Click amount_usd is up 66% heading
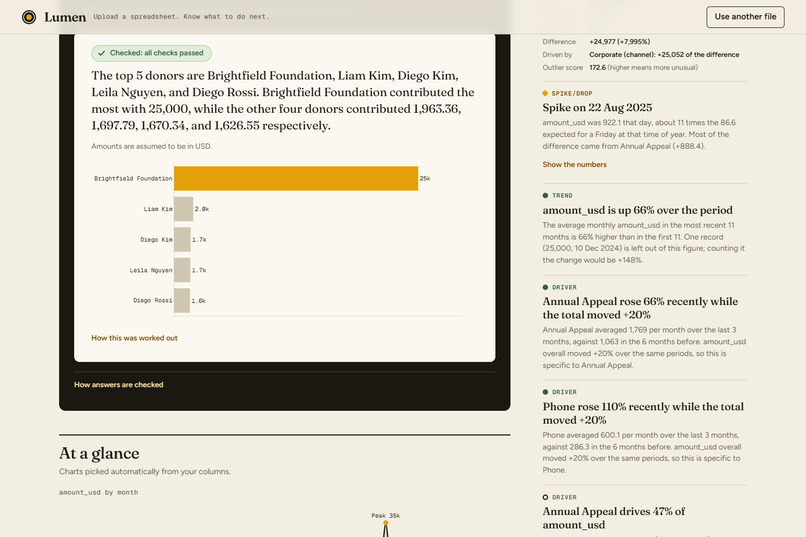806x537 pixels. (x=637, y=210)
